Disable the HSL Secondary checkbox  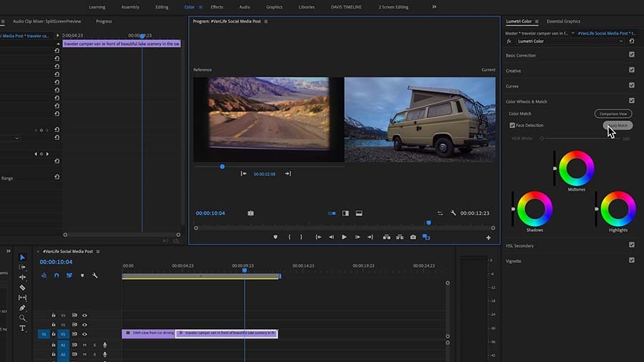[632, 245]
